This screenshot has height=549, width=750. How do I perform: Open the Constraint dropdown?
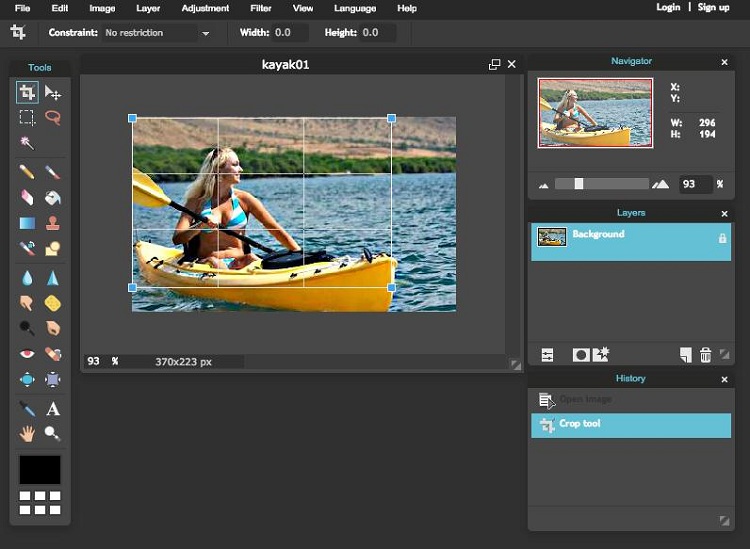pos(158,33)
